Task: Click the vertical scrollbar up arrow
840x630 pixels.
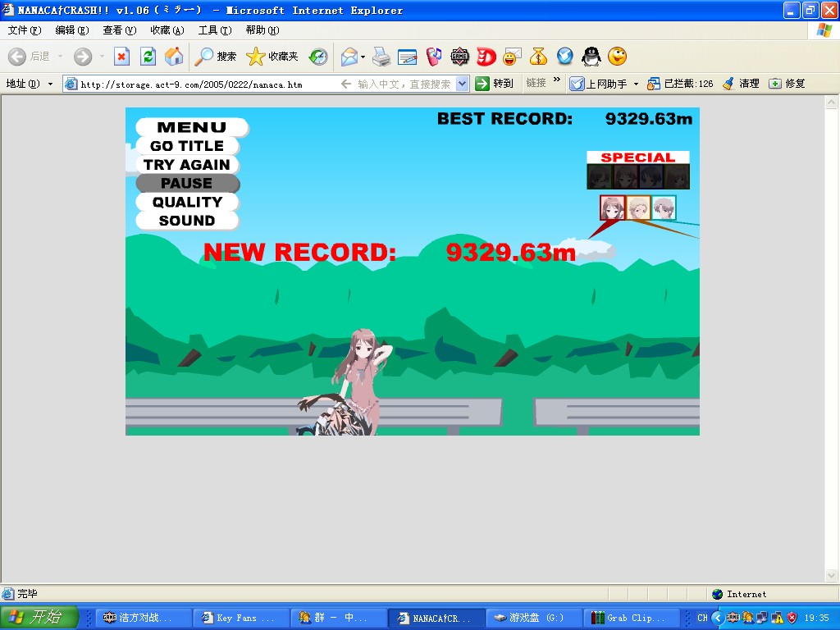Action: coord(832,102)
